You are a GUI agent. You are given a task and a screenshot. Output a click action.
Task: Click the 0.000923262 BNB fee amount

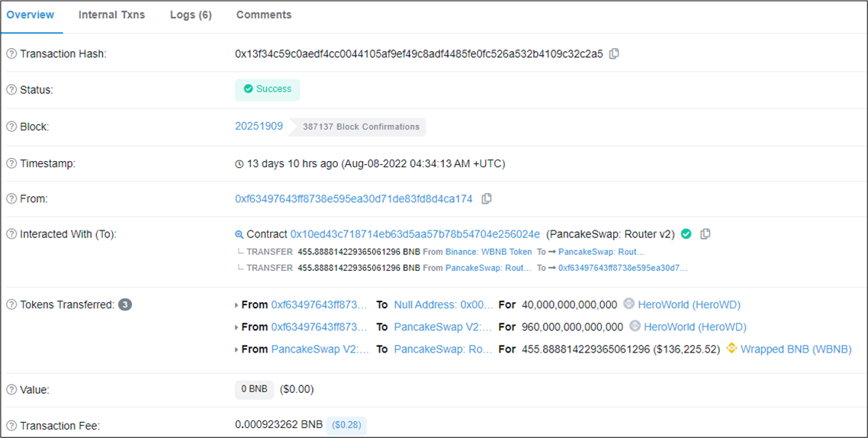click(278, 425)
